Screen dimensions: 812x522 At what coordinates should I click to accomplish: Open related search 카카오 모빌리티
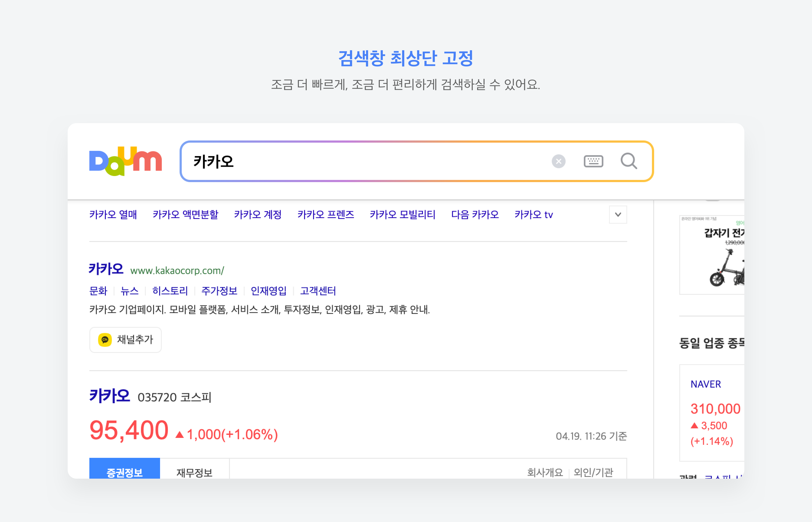click(x=403, y=215)
